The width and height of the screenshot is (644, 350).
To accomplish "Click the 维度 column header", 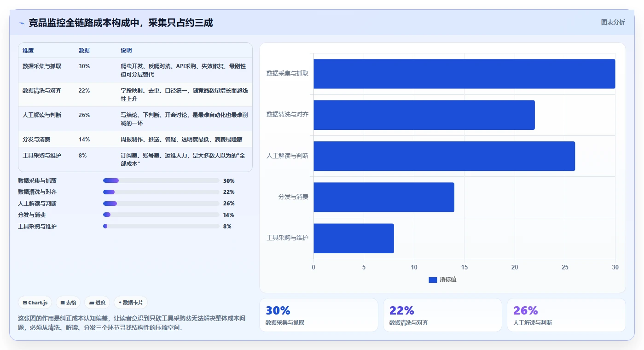I will pyautogui.click(x=28, y=50).
